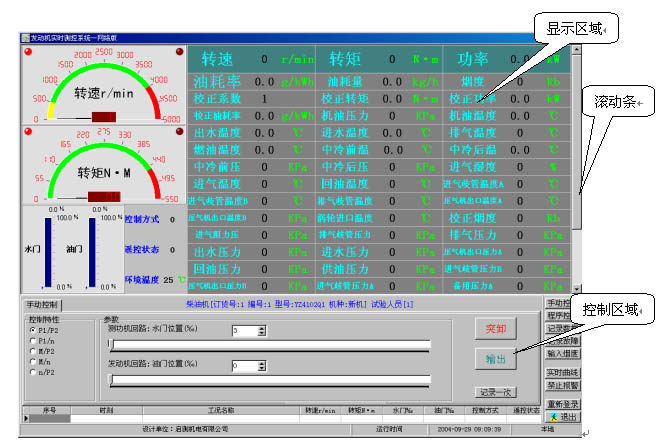Select the M/P2 control characteristic
Image resolution: width=657 pixels, height=446 pixels.
coord(32,349)
